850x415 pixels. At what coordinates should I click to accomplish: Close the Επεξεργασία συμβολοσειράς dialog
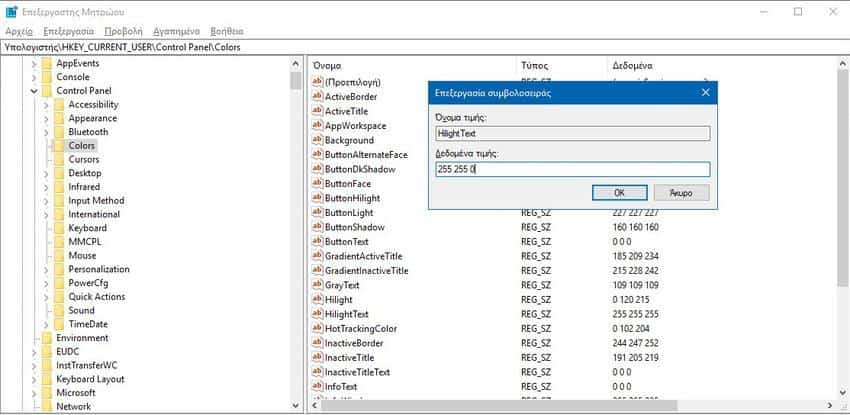(x=705, y=93)
